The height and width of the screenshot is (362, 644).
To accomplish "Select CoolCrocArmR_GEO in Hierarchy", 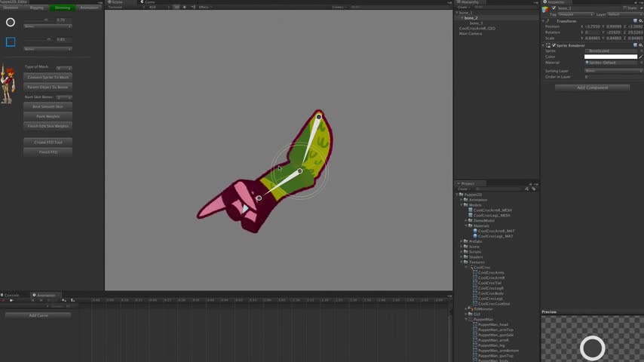I will 477,29.
